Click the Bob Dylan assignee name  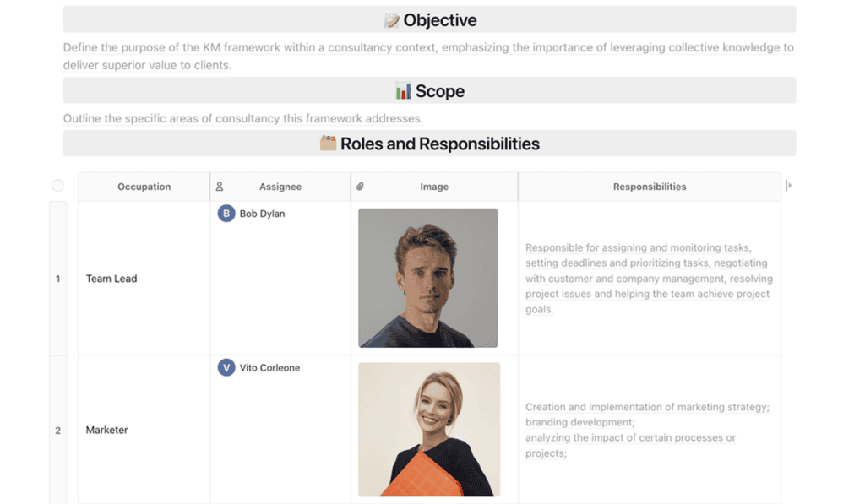(x=262, y=214)
